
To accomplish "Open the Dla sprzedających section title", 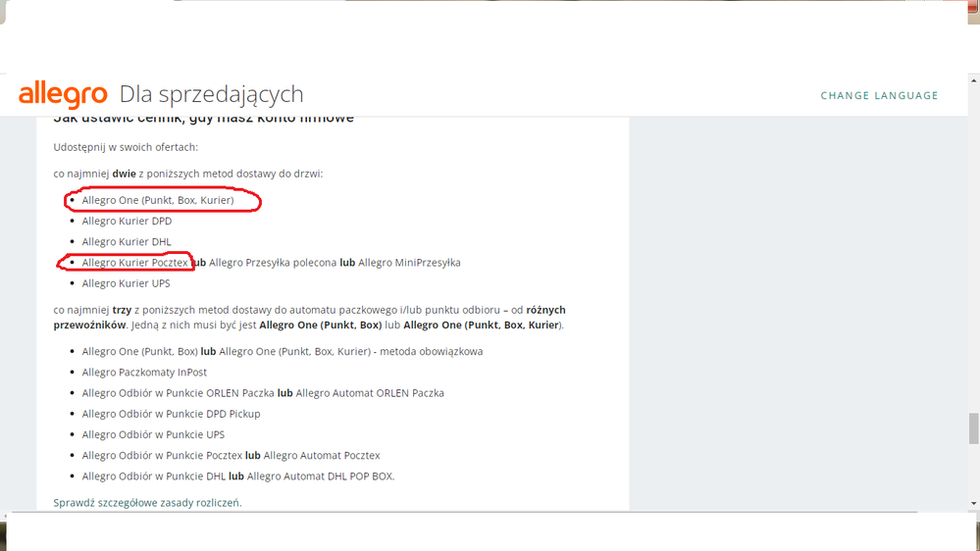I will (211, 94).
